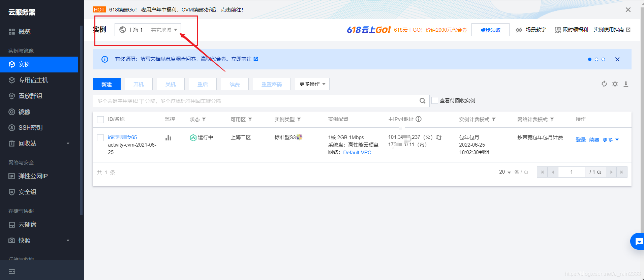Click the 场景教学 eye icon

519,30
